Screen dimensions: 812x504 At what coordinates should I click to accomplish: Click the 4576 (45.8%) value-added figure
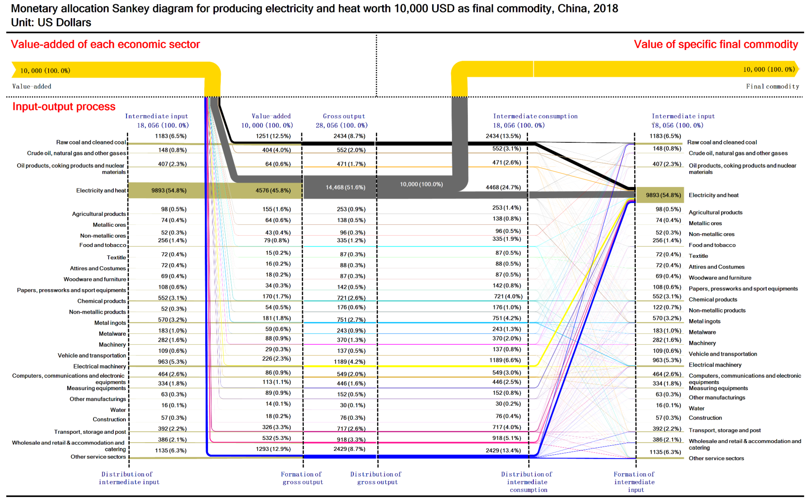[x=273, y=191]
